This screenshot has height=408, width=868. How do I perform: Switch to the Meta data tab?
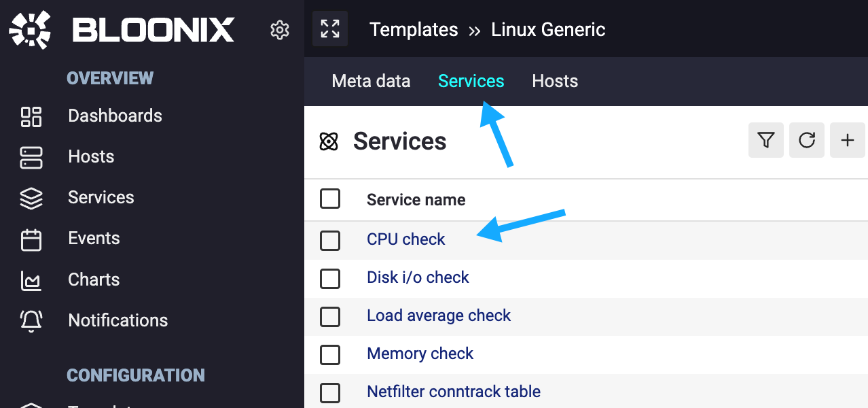pyautogui.click(x=371, y=81)
